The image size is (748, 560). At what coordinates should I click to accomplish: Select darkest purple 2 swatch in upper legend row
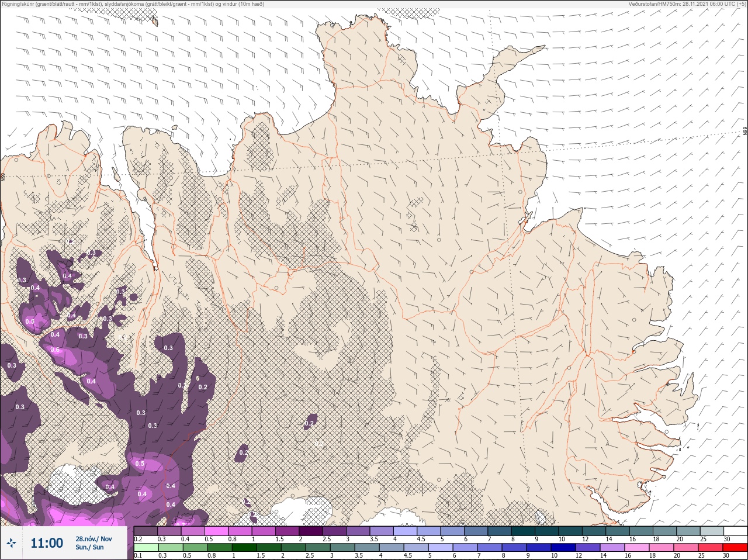coord(311,531)
